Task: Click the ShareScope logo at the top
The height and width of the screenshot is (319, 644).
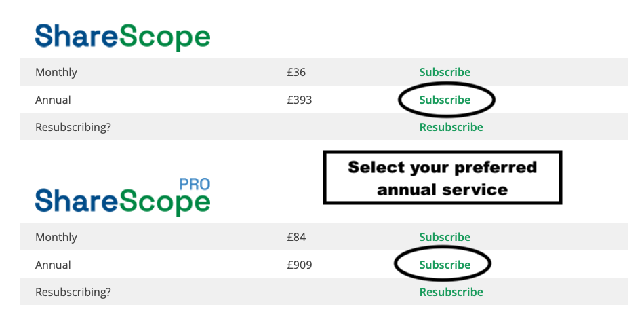Action: tap(123, 36)
